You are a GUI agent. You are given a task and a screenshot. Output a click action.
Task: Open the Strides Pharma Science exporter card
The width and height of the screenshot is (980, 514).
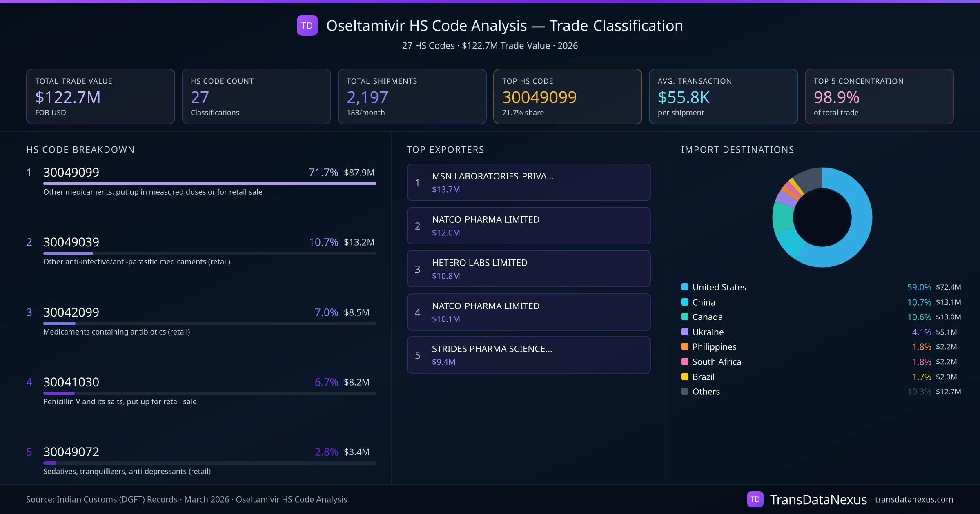click(x=528, y=355)
